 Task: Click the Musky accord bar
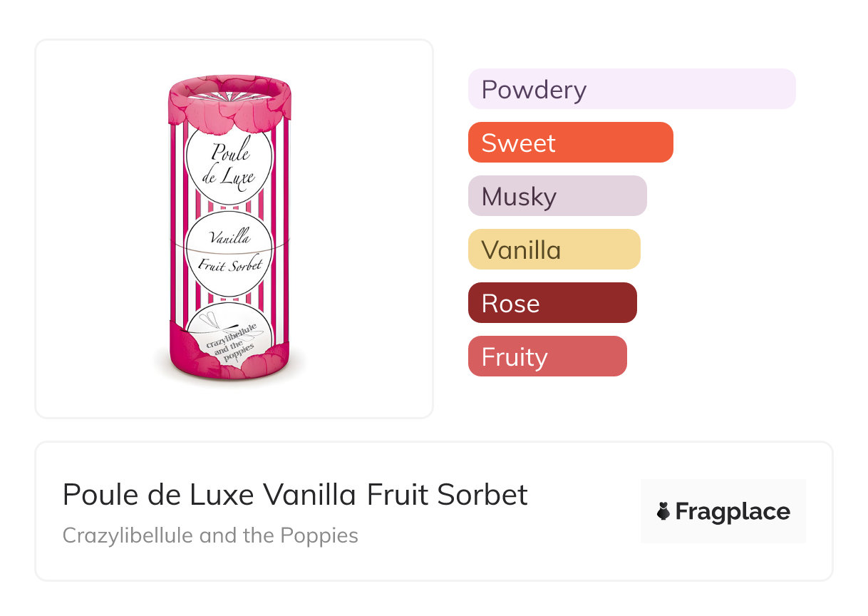coord(557,196)
